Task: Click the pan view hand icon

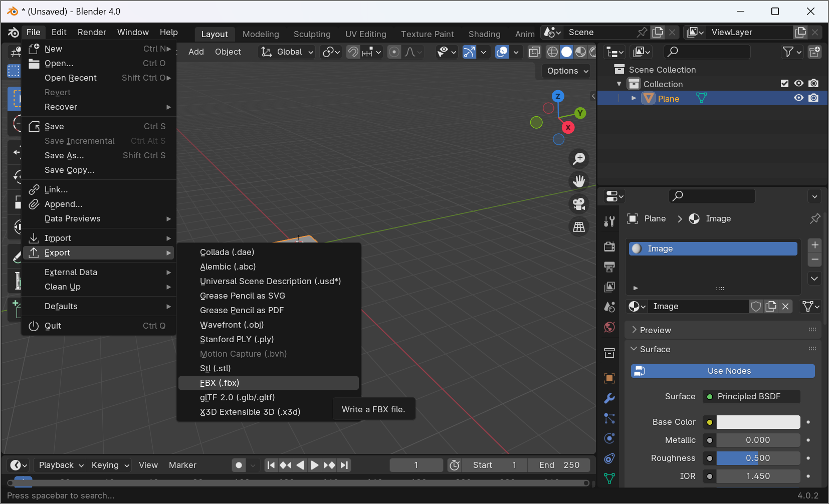Action: 579,181
